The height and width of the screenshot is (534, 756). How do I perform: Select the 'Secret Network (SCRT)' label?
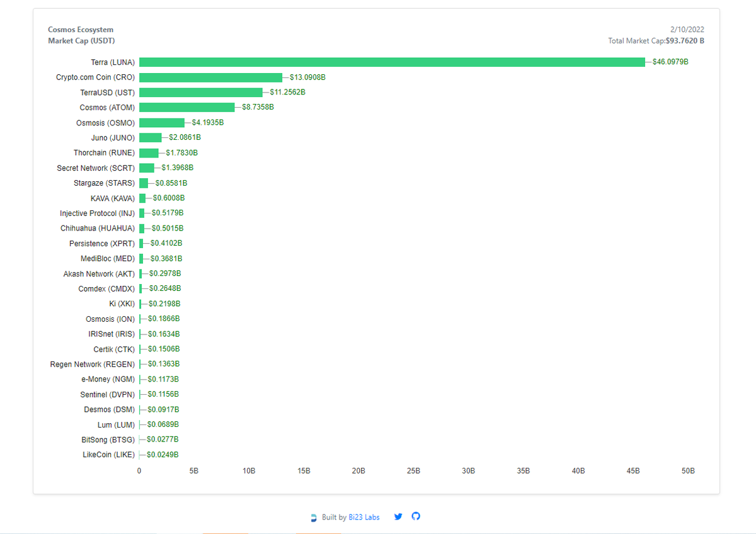[x=96, y=168]
